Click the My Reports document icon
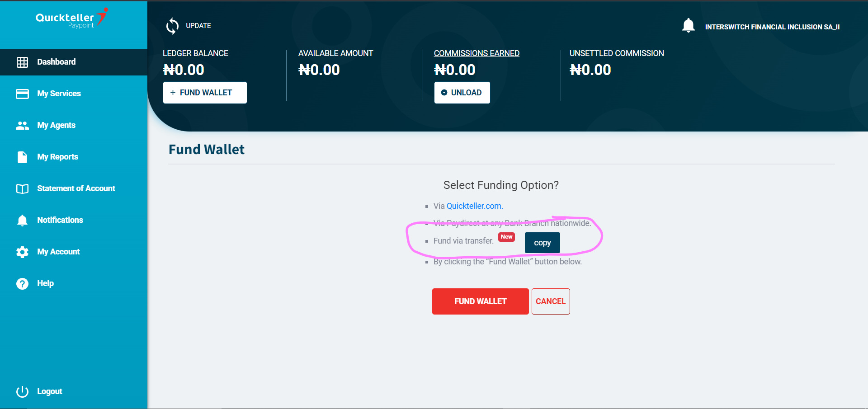The height and width of the screenshot is (409, 868). pos(22,157)
